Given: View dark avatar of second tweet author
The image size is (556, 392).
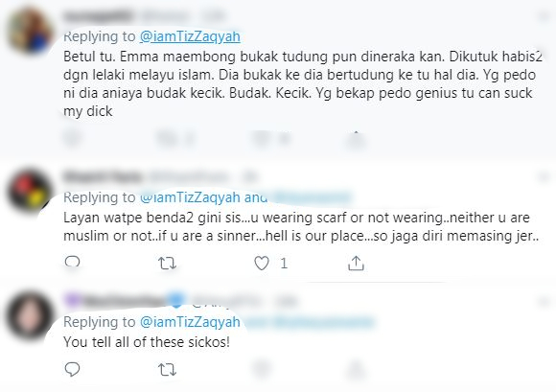Looking at the screenshot, I should [x=30, y=192].
